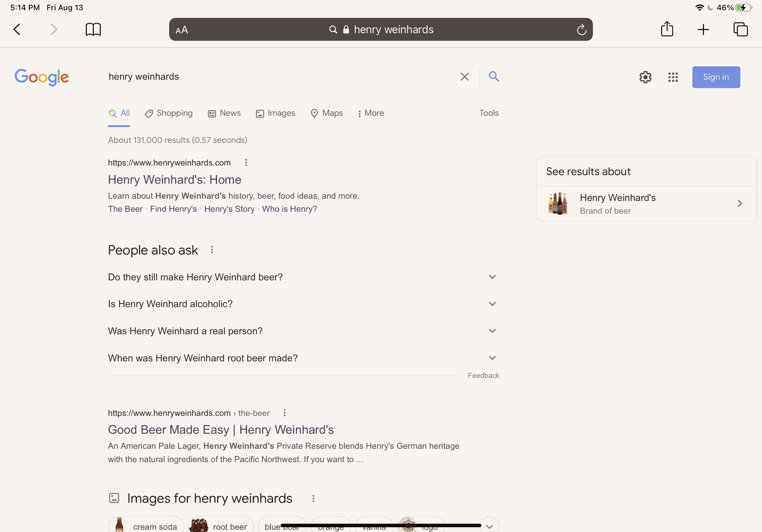Open Henry's Story sitelink
The height and width of the screenshot is (532, 762).
click(229, 209)
